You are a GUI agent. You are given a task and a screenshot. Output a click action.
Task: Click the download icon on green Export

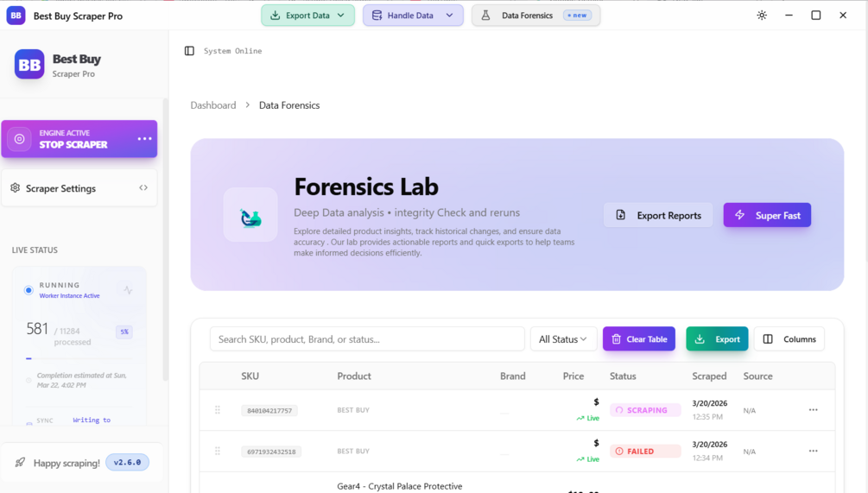tap(700, 339)
